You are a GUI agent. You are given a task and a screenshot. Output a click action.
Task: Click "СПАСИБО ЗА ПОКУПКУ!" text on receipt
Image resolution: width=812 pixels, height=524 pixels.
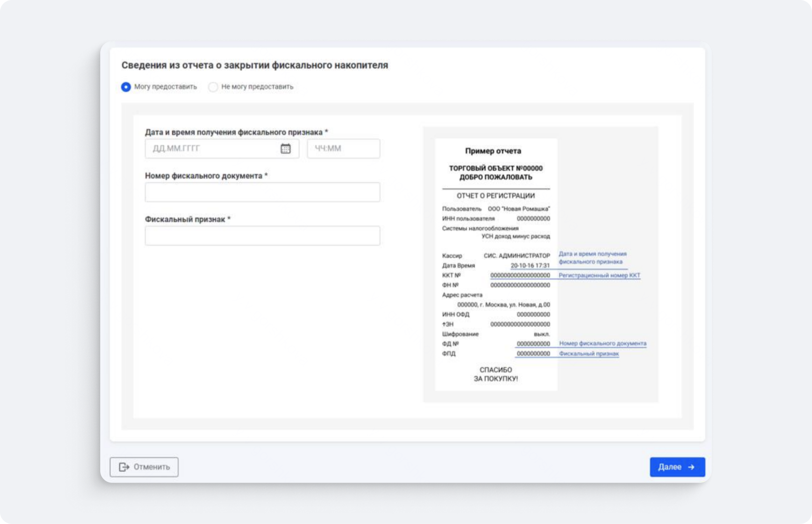click(x=496, y=374)
